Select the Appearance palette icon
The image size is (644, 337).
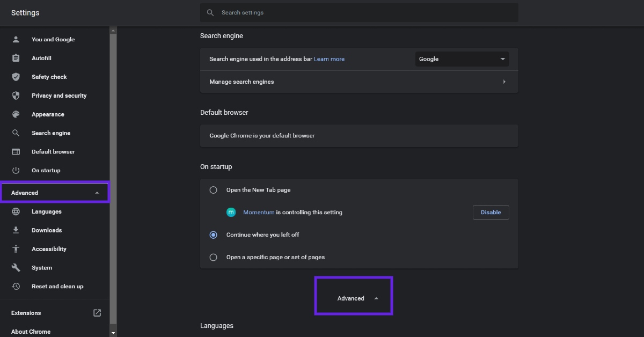[x=16, y=114]
